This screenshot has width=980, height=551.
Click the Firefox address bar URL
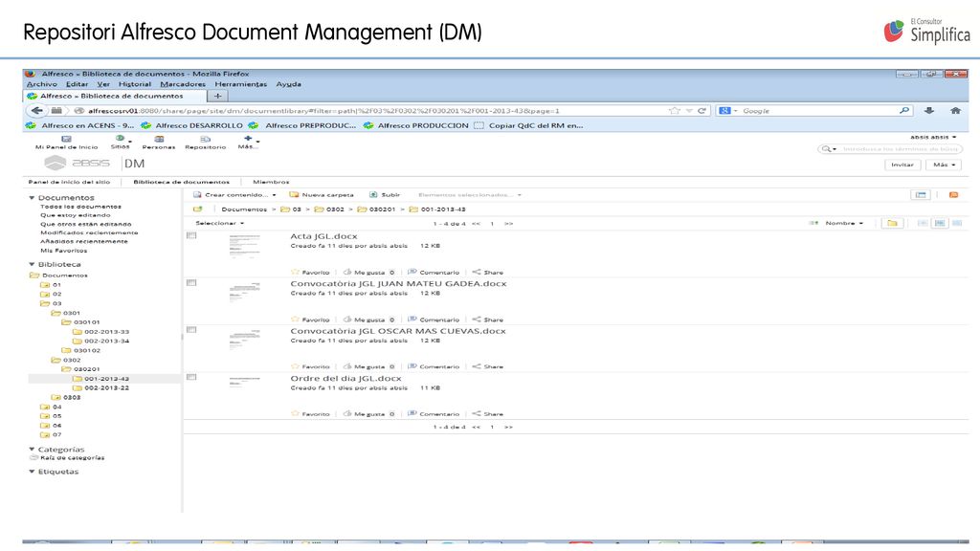(x=323, y=111)
